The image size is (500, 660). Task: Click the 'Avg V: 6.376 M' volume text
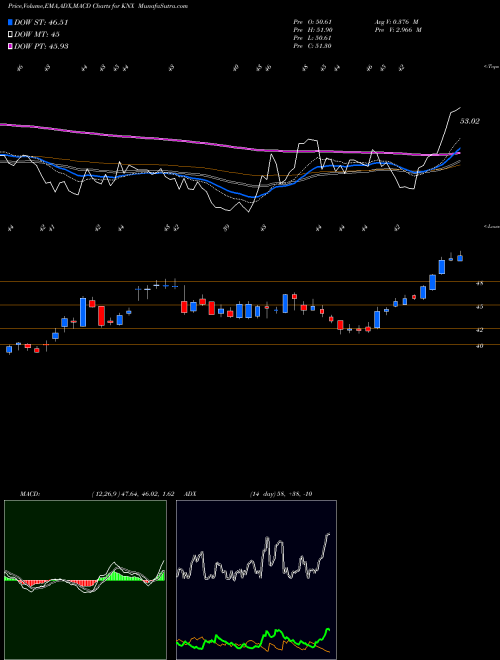[x=396, y=22]
